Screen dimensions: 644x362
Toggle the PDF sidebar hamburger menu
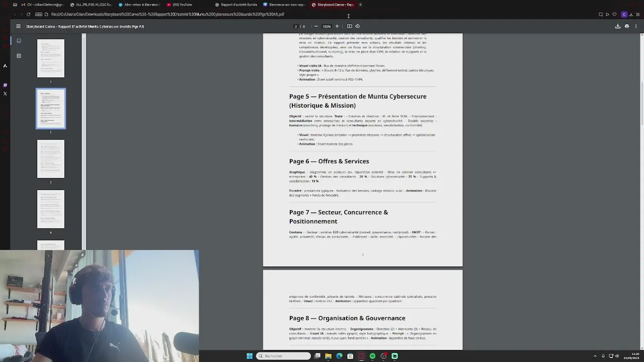18,26
